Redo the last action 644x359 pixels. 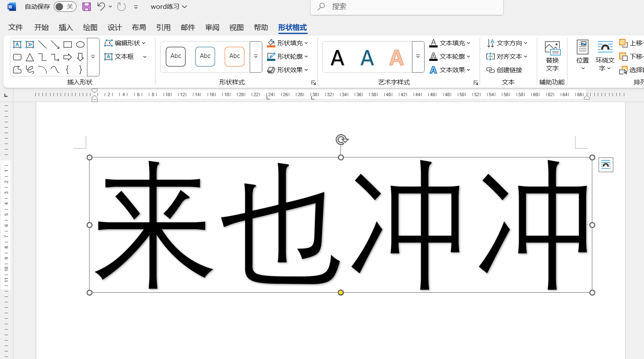(x=121, y=6)
